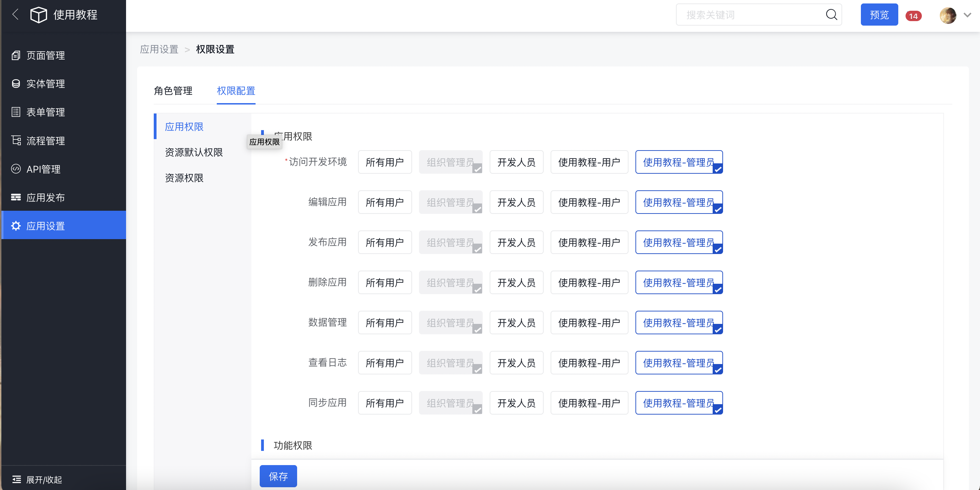980x490 pixels.
Task: Click the search magnifier icon
Action: click(x=831, y=15)
